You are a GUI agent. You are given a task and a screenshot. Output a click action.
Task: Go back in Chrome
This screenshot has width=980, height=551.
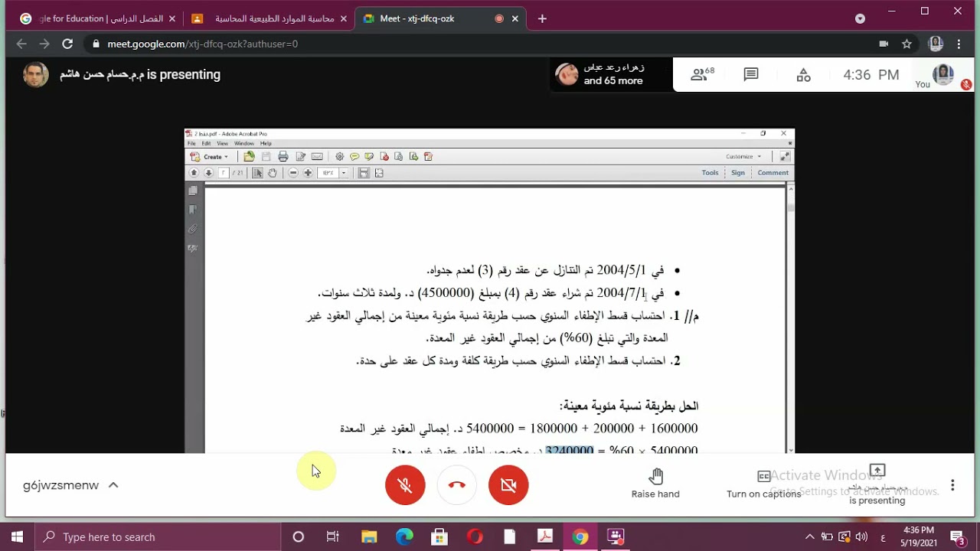21,44
